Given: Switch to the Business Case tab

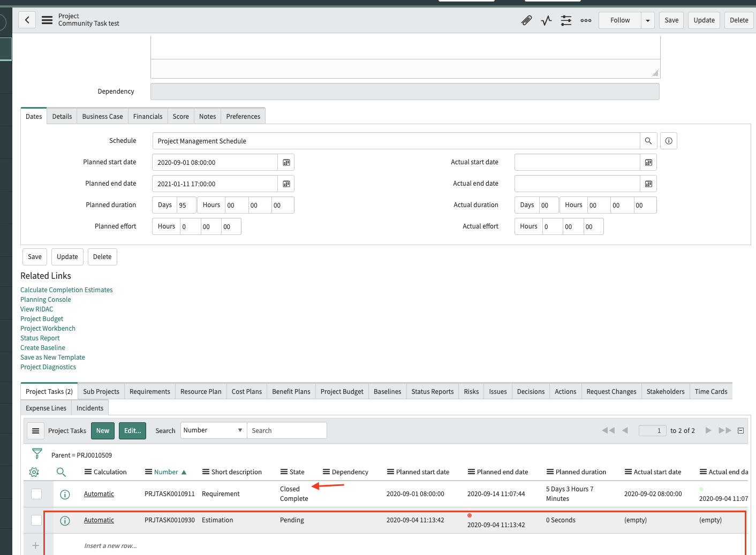Looking at the screenshot, I should pyautogui.click(x=102, y=116).
